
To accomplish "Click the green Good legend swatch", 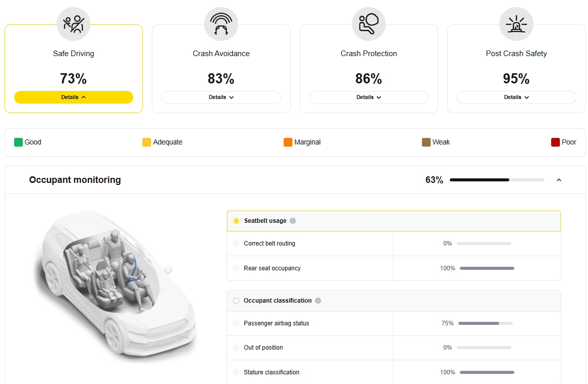I will [x=18, y=142].
